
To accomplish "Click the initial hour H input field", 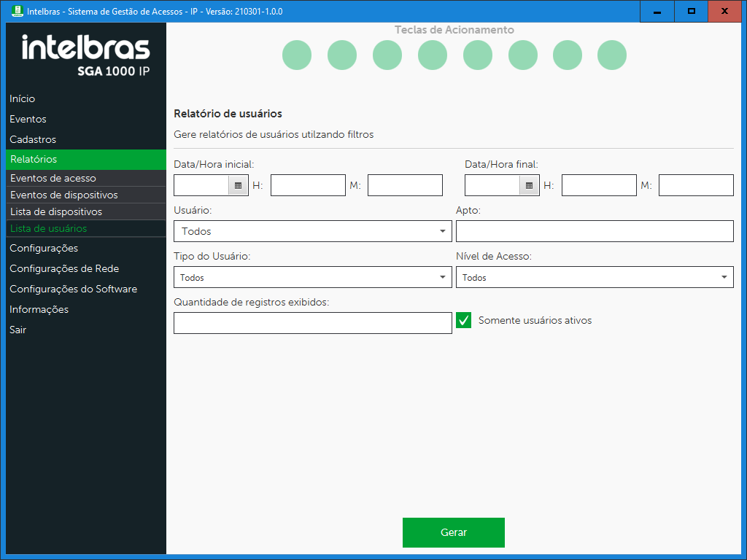I will (308, 185).
